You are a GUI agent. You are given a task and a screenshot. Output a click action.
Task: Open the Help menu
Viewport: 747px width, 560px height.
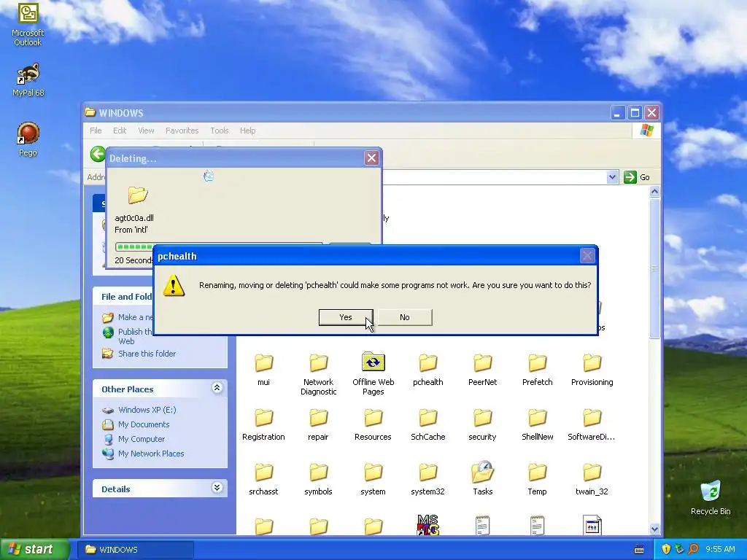coord(247,131)
